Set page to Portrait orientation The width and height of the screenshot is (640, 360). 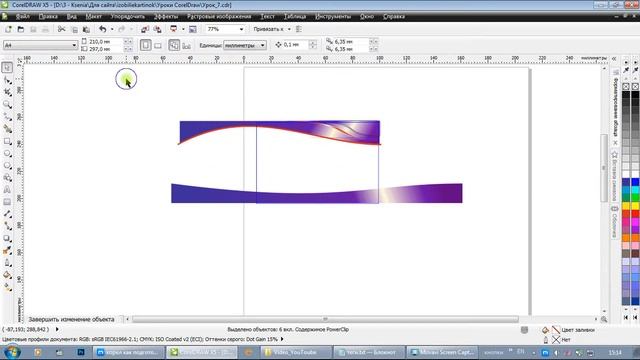coord(146,45)
